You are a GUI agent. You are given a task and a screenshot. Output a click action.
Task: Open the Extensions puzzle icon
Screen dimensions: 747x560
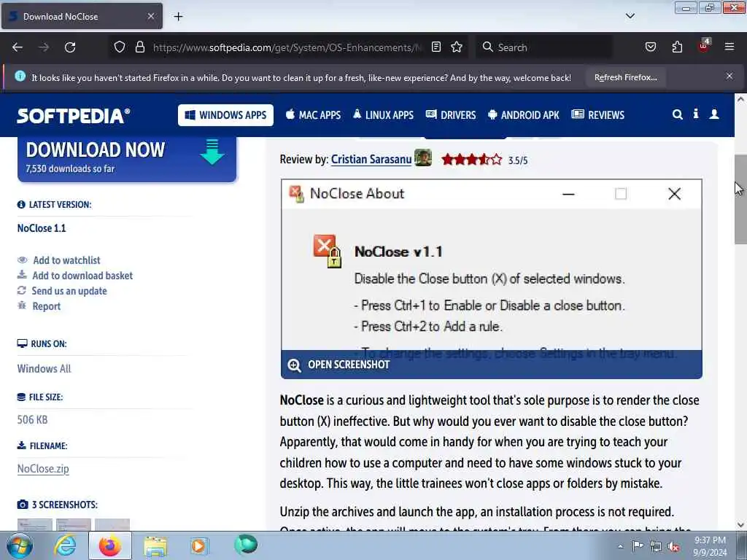tap(677, 47)
